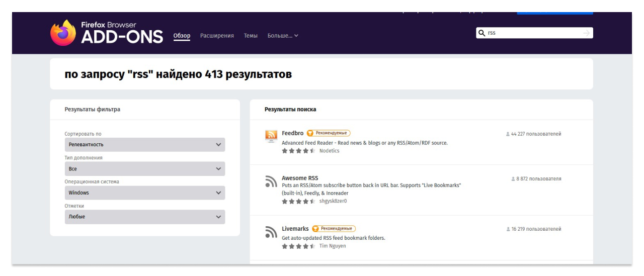The width and height of the screenshot is (644, 276).
Task: Click the Feedbro orange RSS icon
Action: click(271, 136)
